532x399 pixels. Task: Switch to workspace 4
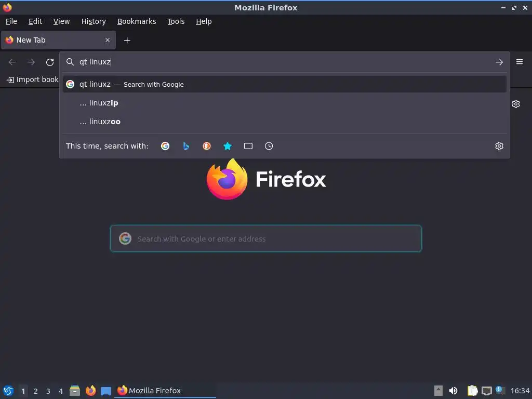[x=61, y=391]
